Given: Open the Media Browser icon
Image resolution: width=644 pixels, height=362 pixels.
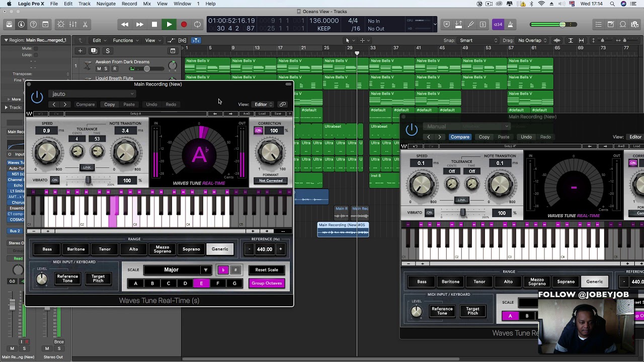Looking at the screenshot, I should click(635, 24).
